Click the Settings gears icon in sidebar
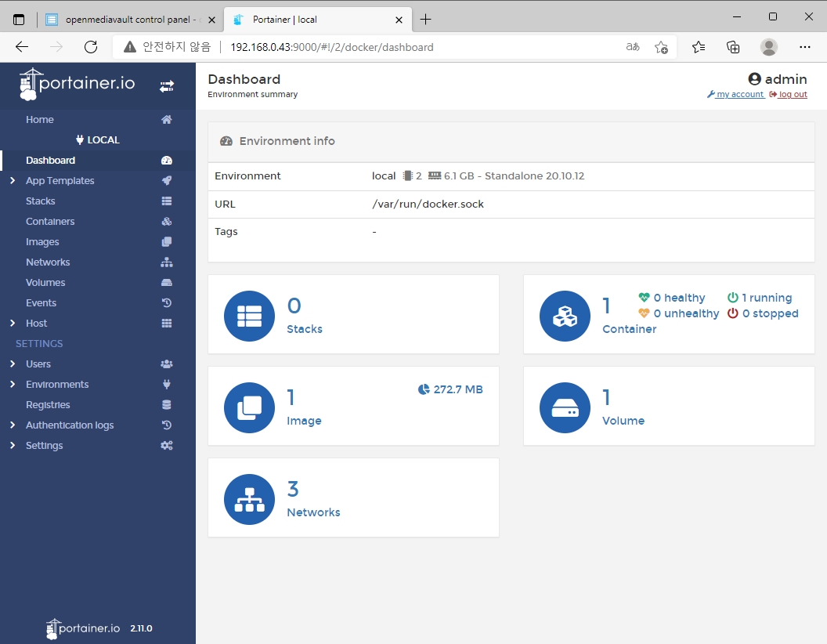The height and width of the screenshot is (644, 827). (167, 446)
